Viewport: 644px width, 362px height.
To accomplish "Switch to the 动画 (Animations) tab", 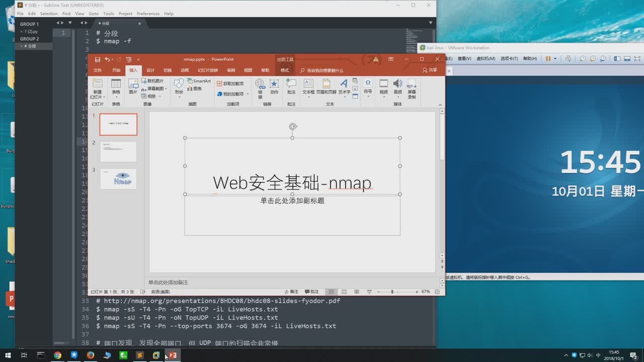I will click(185, 70).
